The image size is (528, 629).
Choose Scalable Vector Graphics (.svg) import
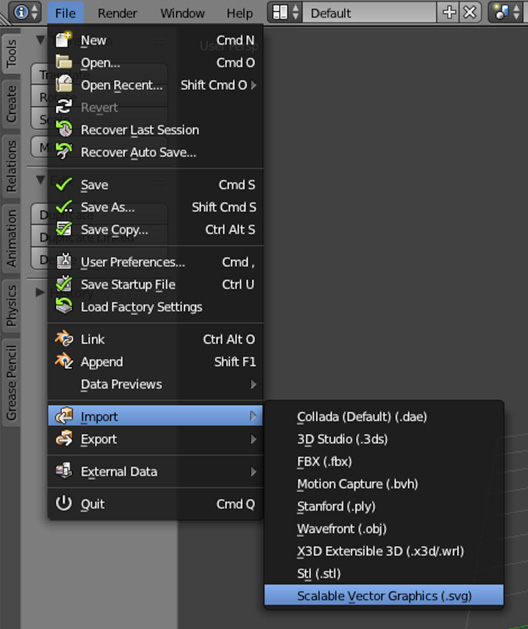384,596
